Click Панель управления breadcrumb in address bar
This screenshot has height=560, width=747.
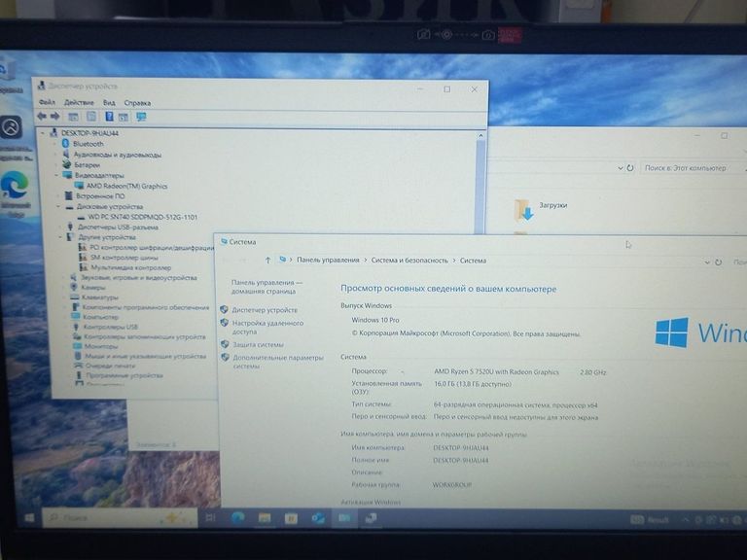(x=328, y=260)
